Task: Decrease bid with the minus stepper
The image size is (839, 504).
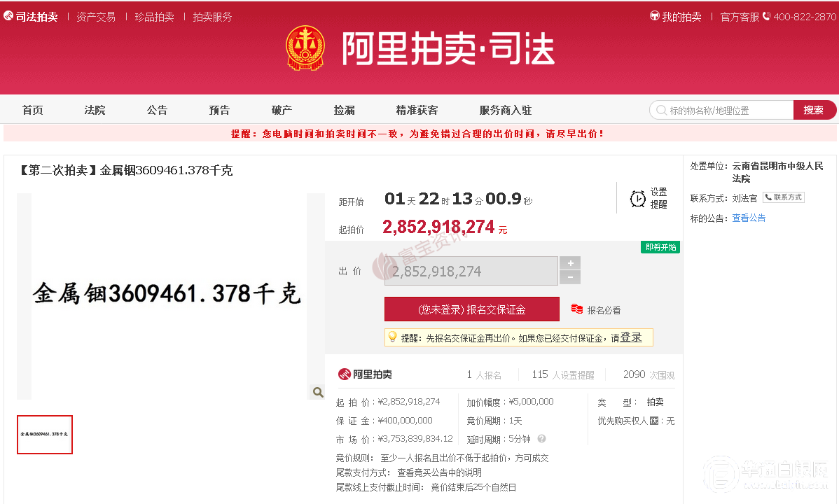Action: click(570, 277)
